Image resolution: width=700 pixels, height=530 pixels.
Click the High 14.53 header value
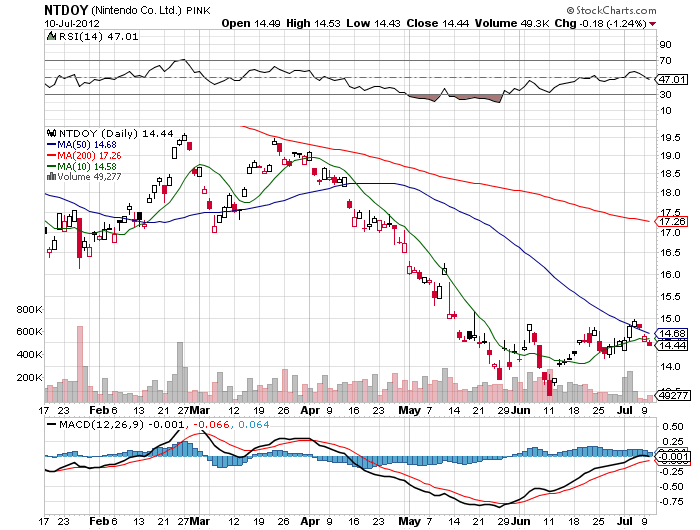(x=313, y=23)
